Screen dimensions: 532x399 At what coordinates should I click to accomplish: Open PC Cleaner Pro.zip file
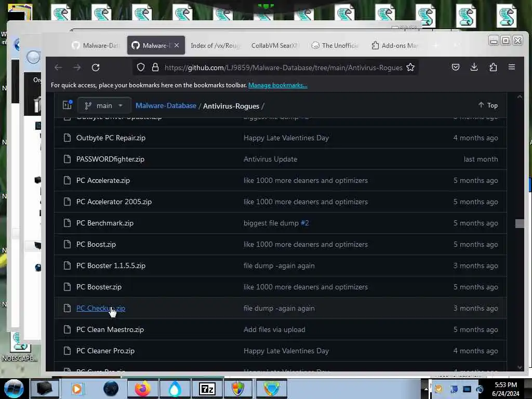[x=105, y=351]
